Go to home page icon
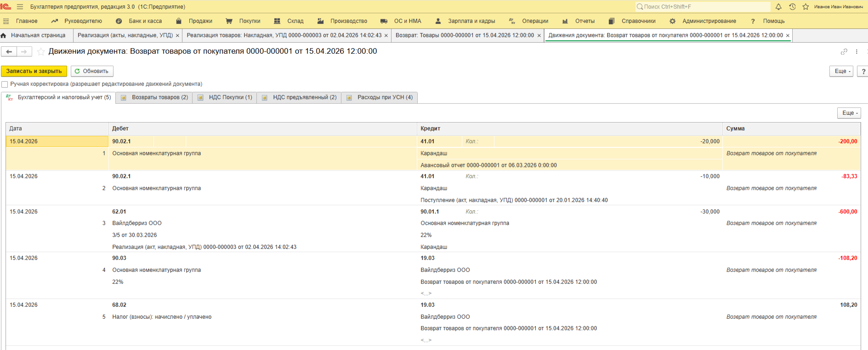This screenshot has height=350, width=868. click(4, 35)
